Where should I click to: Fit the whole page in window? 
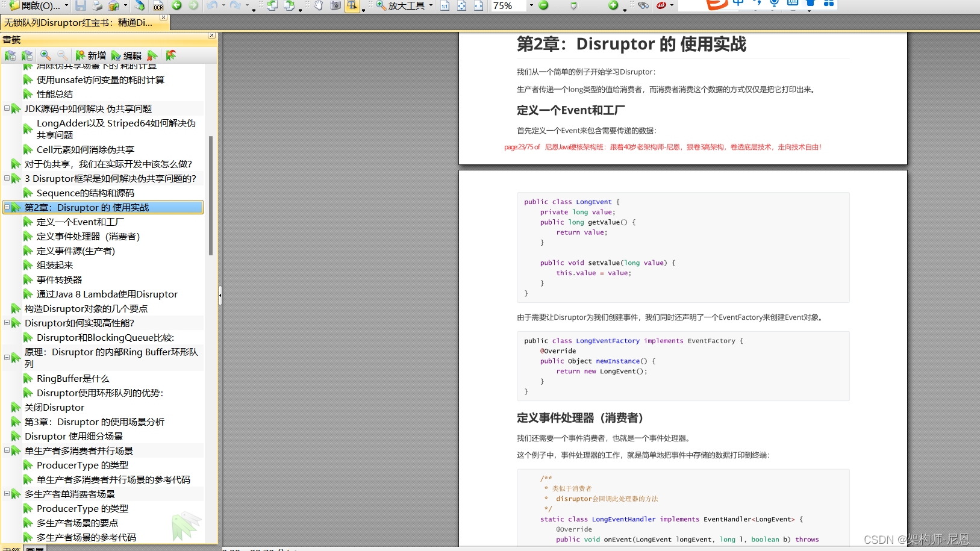click(x=461, y=5)
